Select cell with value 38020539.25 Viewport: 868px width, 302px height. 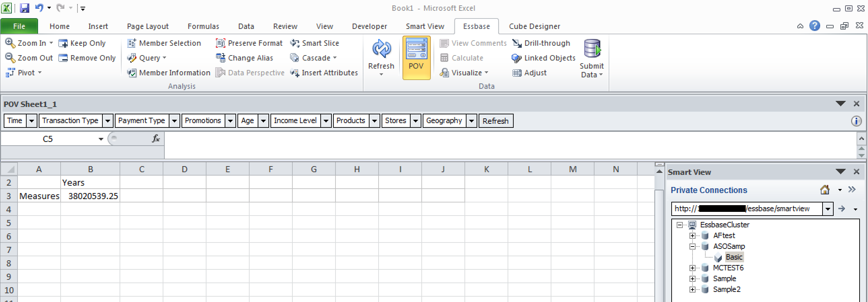pyautogui.click(x=90, y=196)
